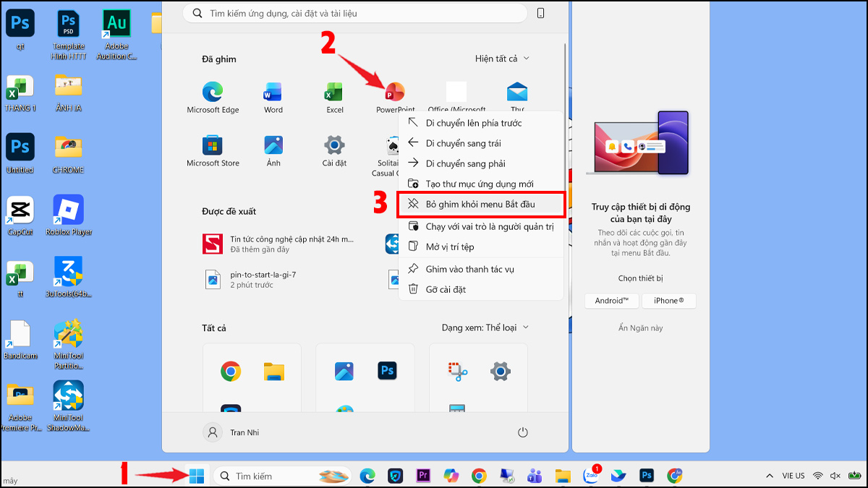The width and height of the screenshot is (868, 488).
Task: Click the taskbar Tìm kiếm search box
Action: tap(282, 476)
